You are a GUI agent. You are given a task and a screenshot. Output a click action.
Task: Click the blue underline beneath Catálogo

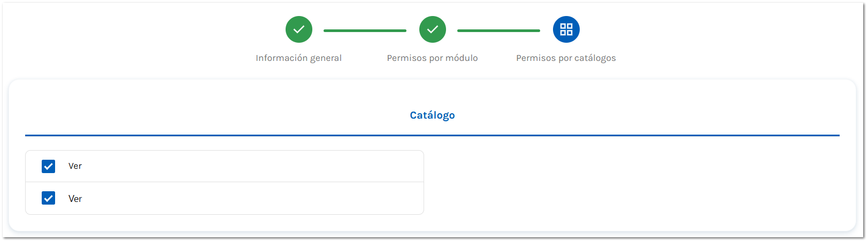(432, 135)
